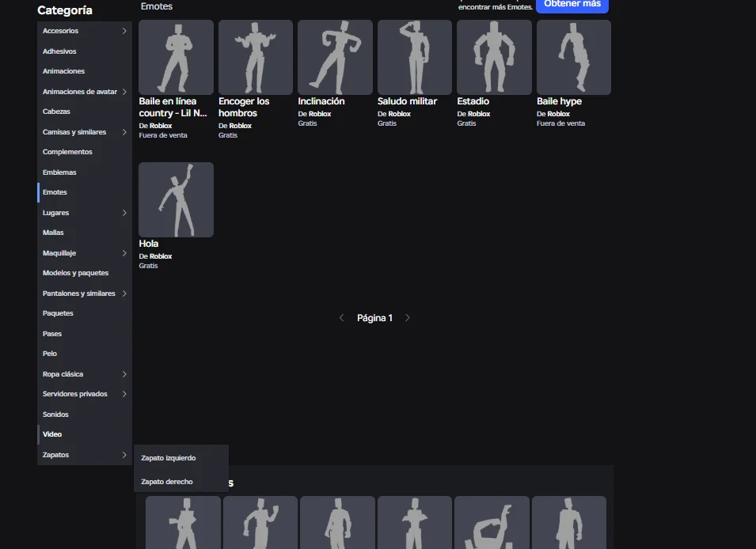The width and height of the screenshot is (756, 549).
Task: Open Baile en línea country emote
Action: click(176, 58)
